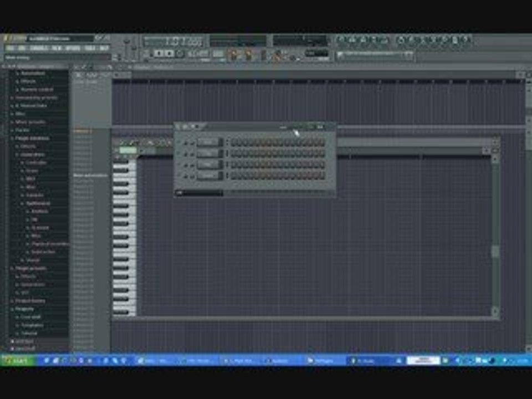Screen dimensions: 532x399
Task: Expand the Packs folder in browser
Action: [x=22, y=130]
